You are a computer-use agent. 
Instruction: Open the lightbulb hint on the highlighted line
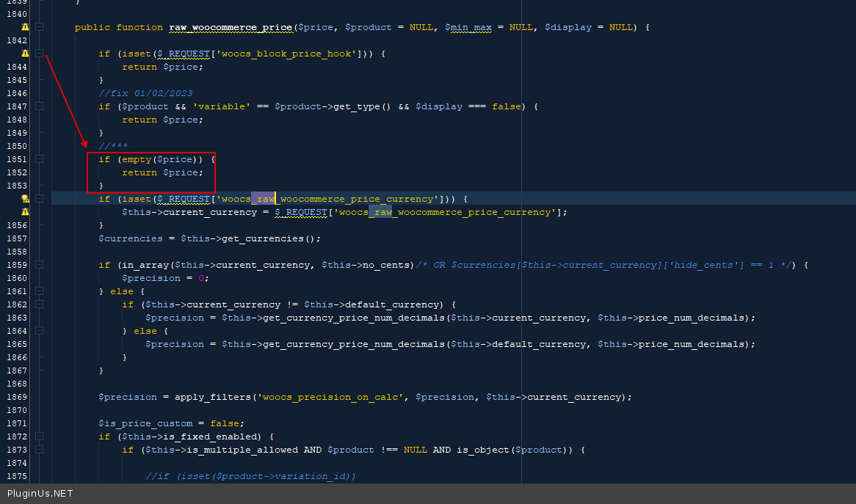tap(25, 199)
